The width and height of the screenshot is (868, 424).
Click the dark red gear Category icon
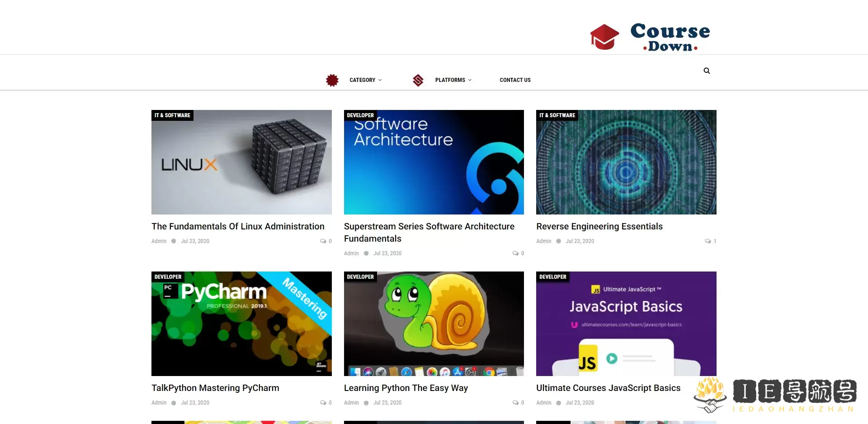(332, 80)
